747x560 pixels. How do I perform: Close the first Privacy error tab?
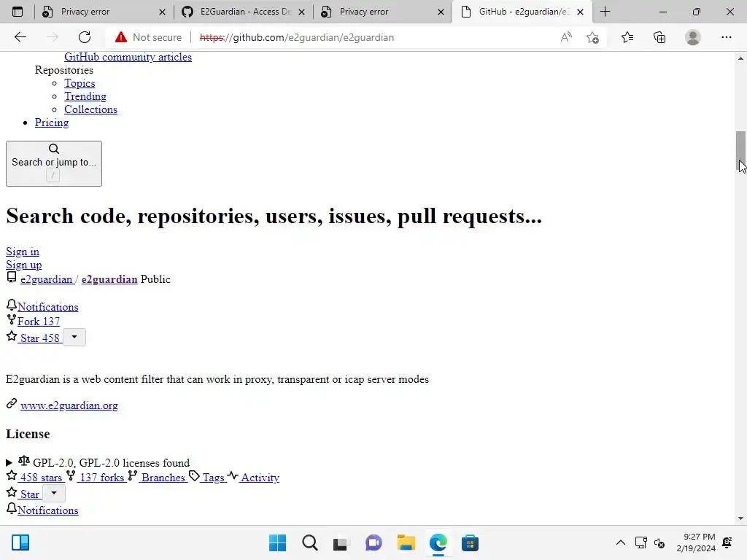[x=162, y=12]
